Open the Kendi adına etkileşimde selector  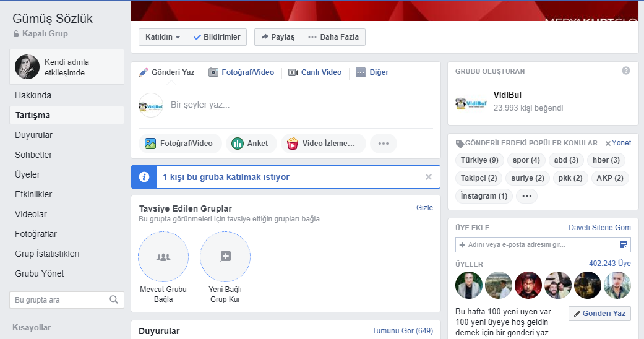[x=67, y=67]
